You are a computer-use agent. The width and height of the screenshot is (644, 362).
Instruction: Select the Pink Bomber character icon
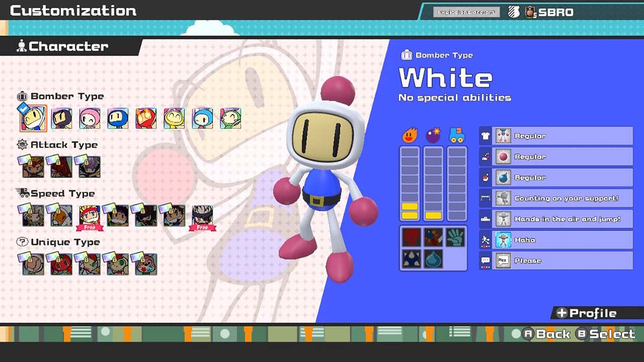point(90,118)
